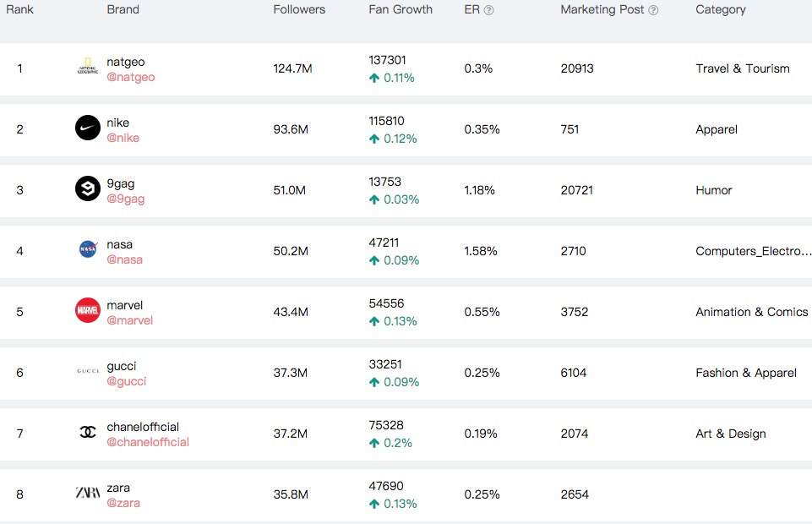This screenshot has width=812, height=524.
Task: Visit the @zara handle link
Action: tap(123, 503)
